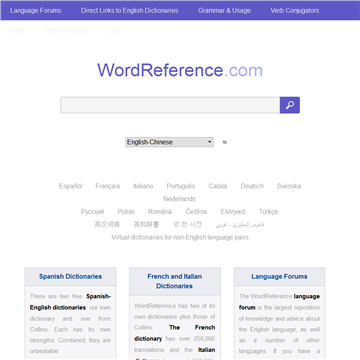Viewport: 360px width, 360px height.
Task: Switch site language to Español
Action: [70, 186]
